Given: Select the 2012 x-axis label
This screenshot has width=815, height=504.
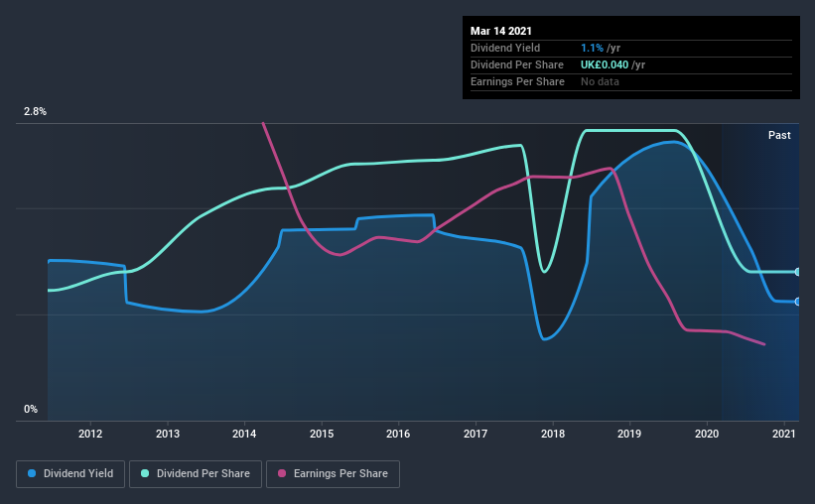Looking at the screenshot, I should pyautogui.click(x=90, y=434).
